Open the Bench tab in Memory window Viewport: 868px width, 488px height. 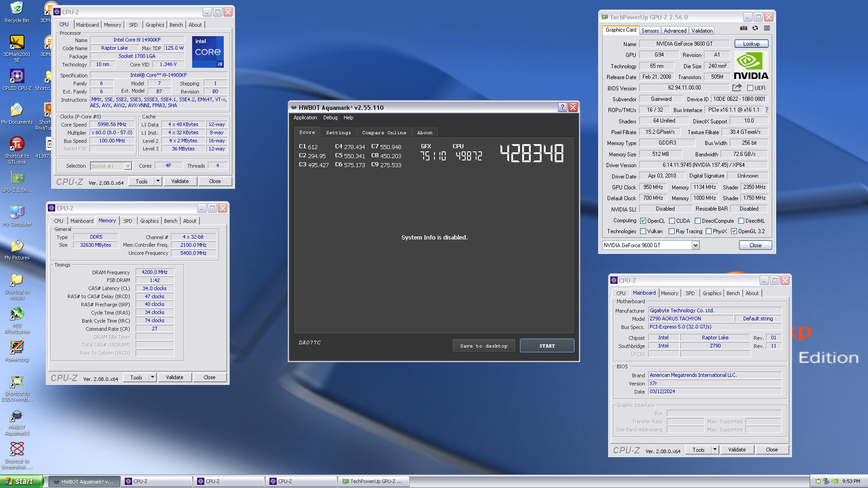[170, 221]
